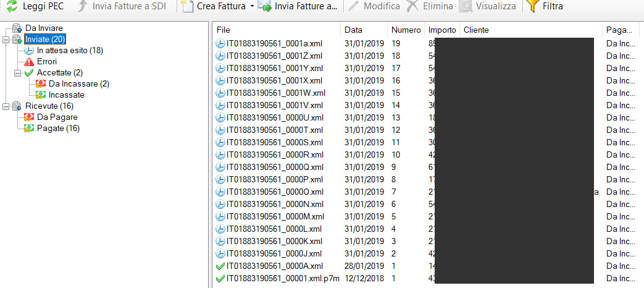644x288 pixels.
Task: Select file IT01883190561_0001Y.xml
Action: [x=274, y=68]
